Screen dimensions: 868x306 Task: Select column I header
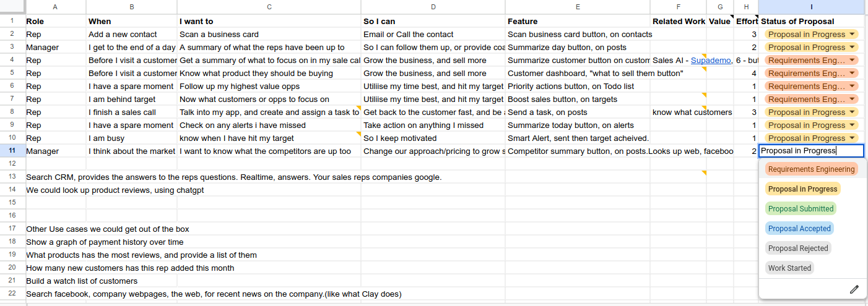click(811, 7)
